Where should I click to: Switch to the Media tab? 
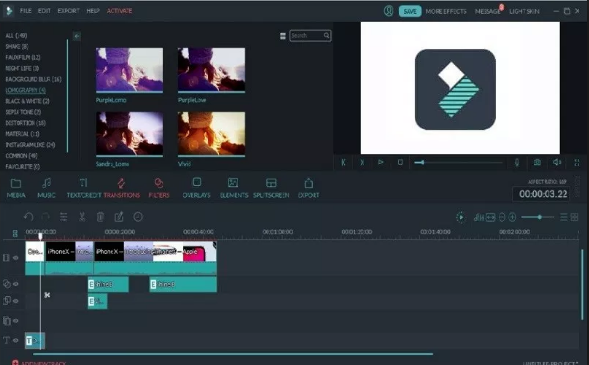coord(16,188)
